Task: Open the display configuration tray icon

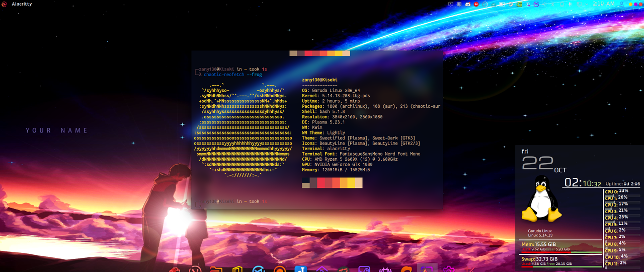Action: click(x=578, y=4)
